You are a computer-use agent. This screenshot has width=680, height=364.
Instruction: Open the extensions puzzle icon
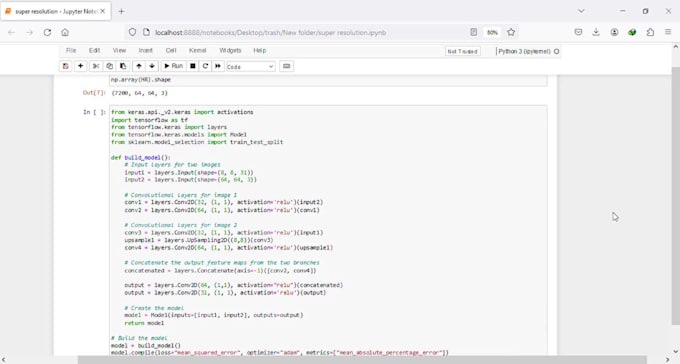(650, 32)
